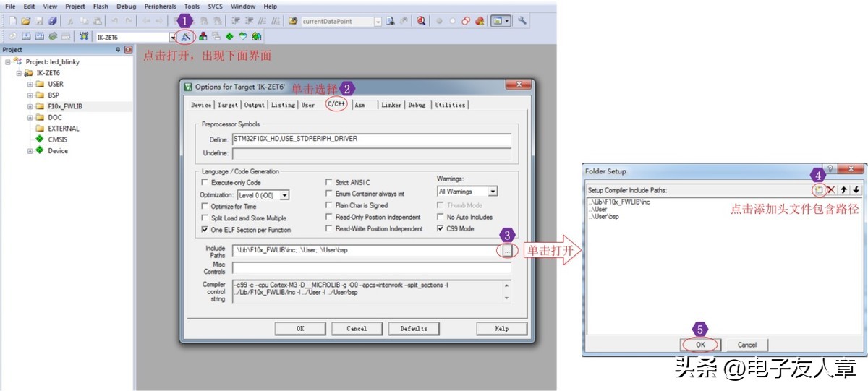Expand the BSP folder node
This screenshot has height=391, width=868.
pyautogui.click(x=30, y=95)
